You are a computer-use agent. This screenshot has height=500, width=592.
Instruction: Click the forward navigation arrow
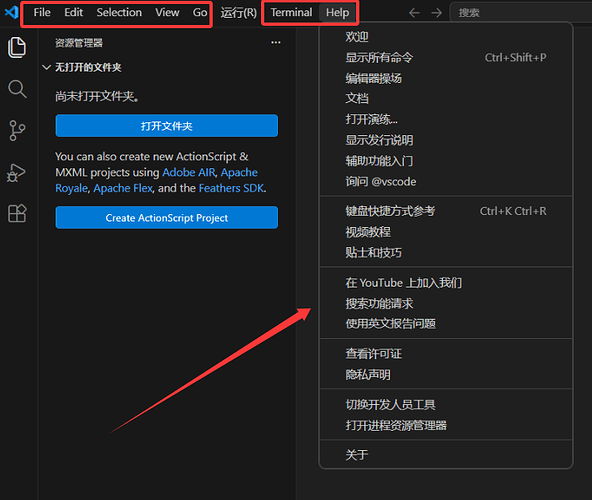click(436, 13)
